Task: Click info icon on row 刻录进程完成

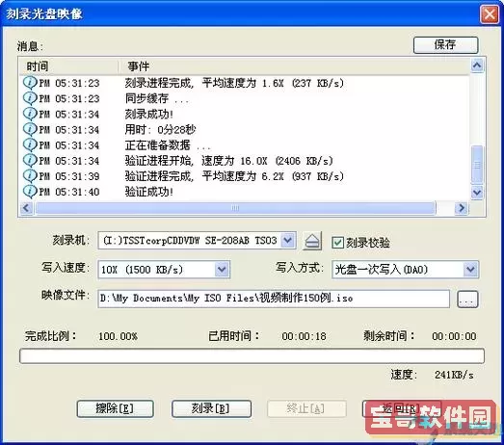Action: (x=30, y=83)
